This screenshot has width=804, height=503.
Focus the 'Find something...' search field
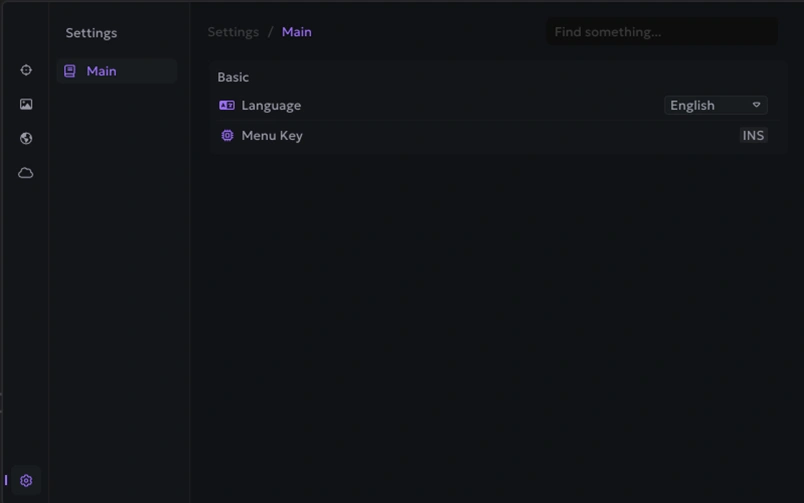point(661,32)
